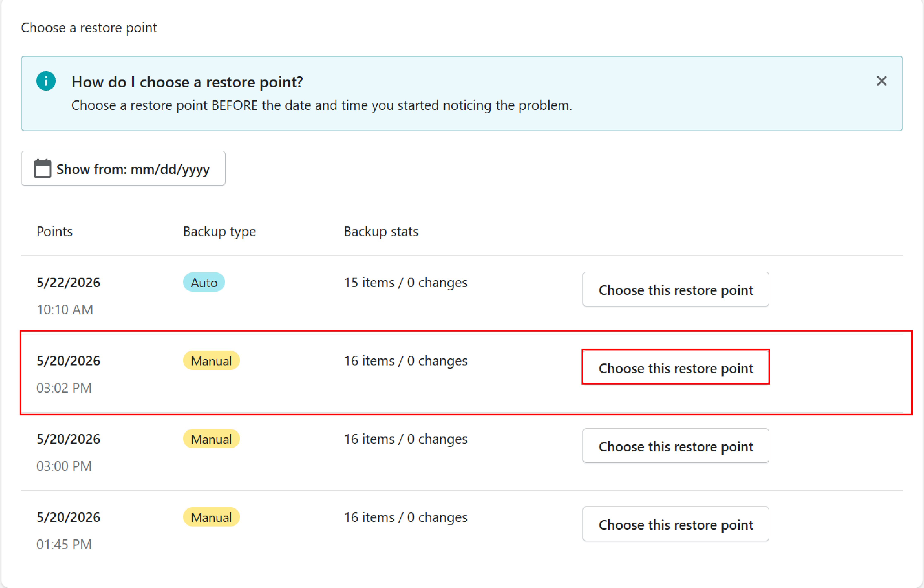Click the Manual badge in 01:45 PM row
The width and height of the screenshot is (924, 588).
[x=211, y=517]
